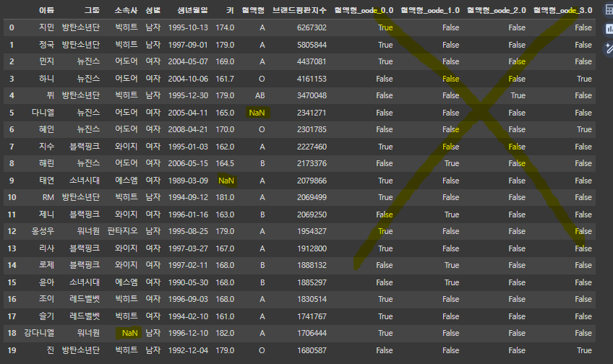
Task: Click the magic wand generate-code icon
Action: 609,48
